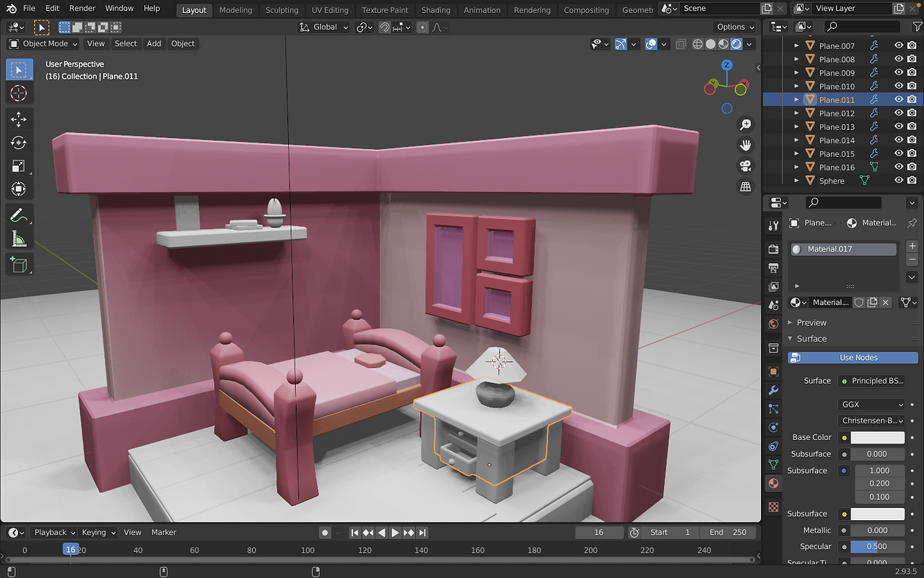Open the Render properties tab

point(773,249)
